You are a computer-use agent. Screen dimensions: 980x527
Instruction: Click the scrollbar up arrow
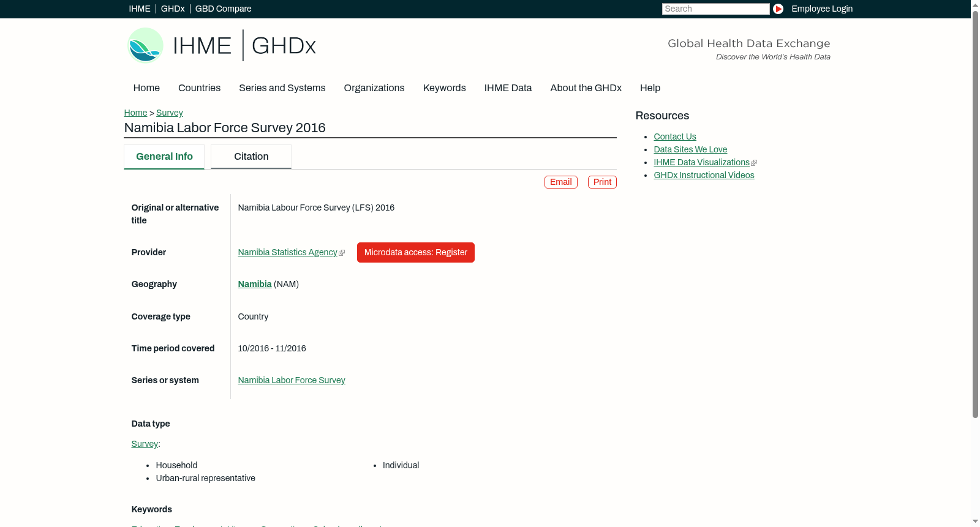click(x=975, y=4)
